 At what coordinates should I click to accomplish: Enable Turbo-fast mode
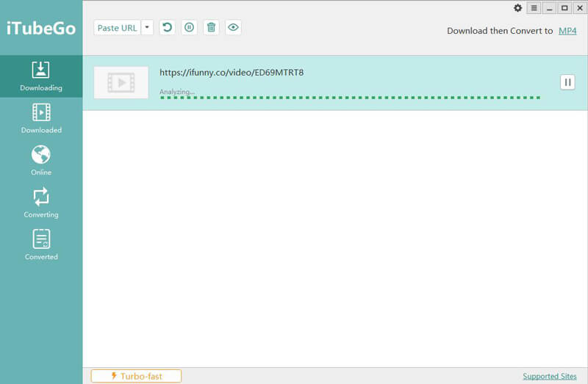[136, 376]
